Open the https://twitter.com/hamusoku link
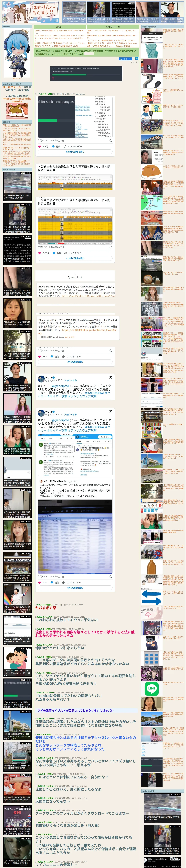This screenshot has width=186, height=868. (x=17, y=100)
